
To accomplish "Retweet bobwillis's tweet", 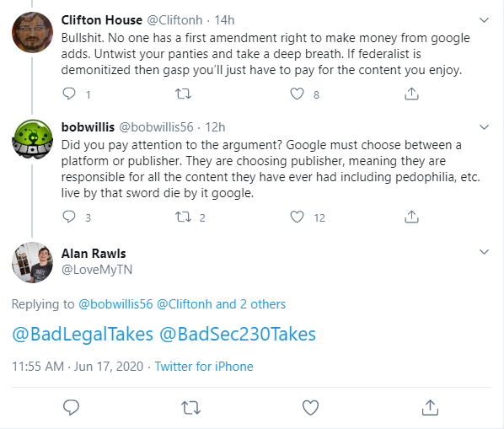I will [183, 217].
